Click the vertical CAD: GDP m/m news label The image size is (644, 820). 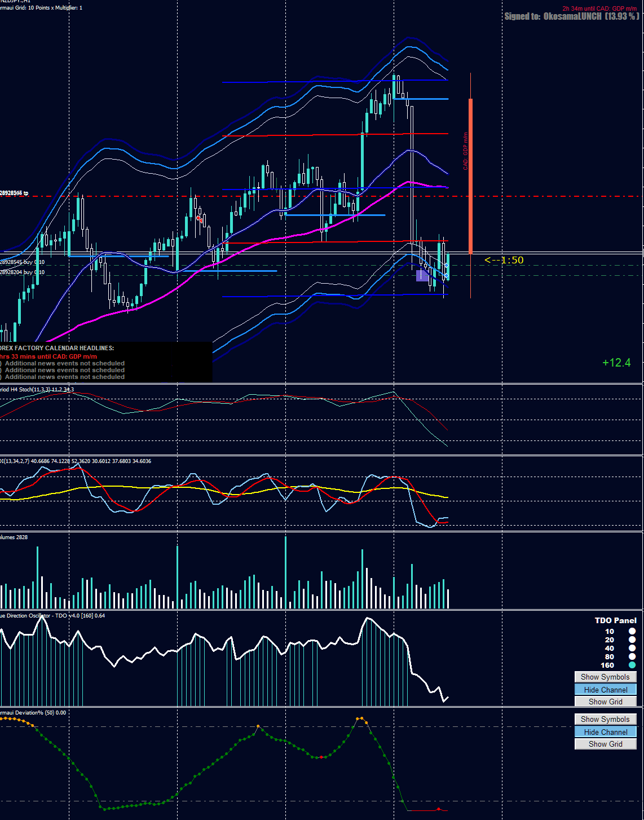pos(466,151)
